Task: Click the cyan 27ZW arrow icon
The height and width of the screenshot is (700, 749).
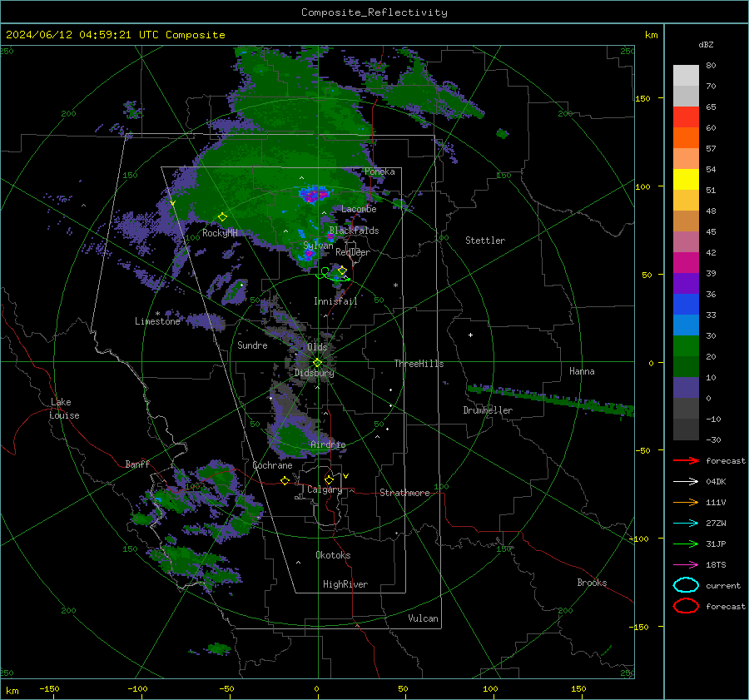Action: [x=686, y=524]
